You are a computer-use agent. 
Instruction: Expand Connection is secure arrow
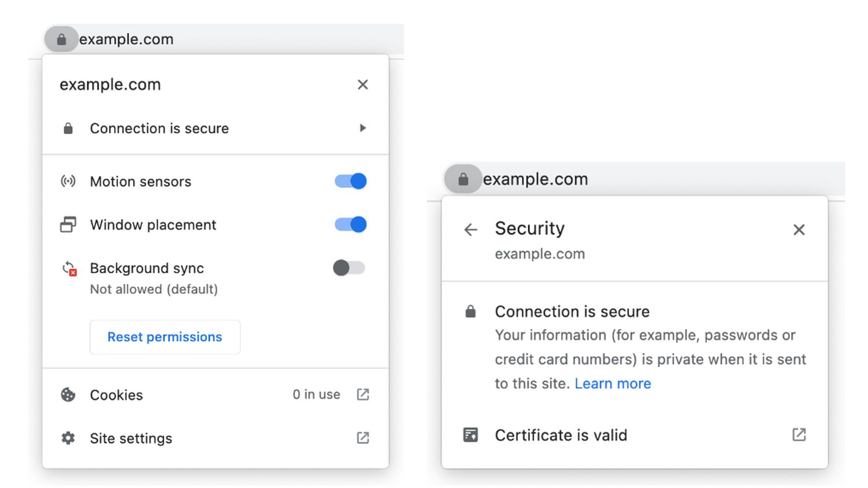point(363,128)
